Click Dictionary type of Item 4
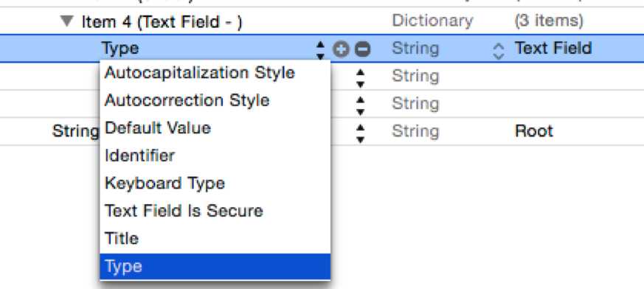Screen dimensions: 644x289 (432, 21)
